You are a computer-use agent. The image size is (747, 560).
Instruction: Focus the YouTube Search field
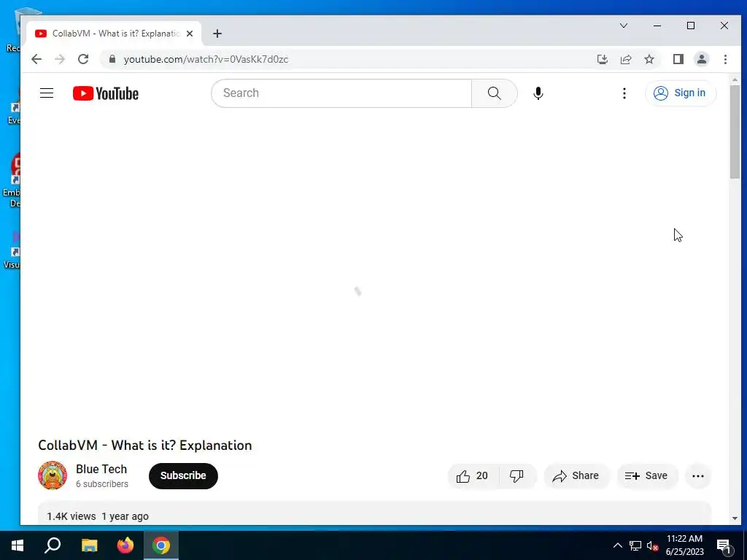click(341, 93)
